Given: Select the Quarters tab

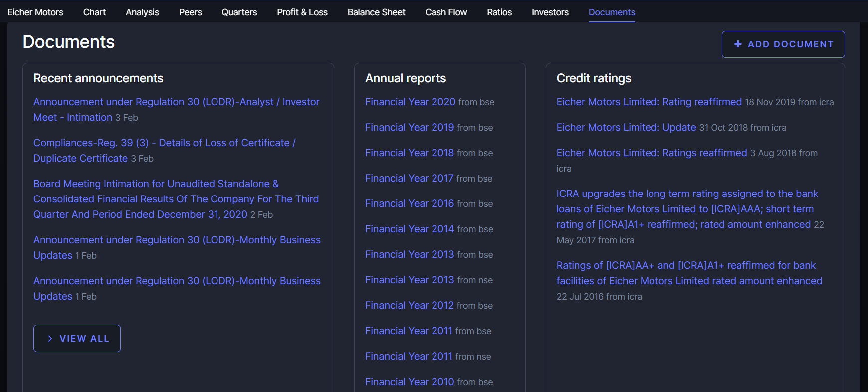Looking at the screenshot, I should 239,12.
